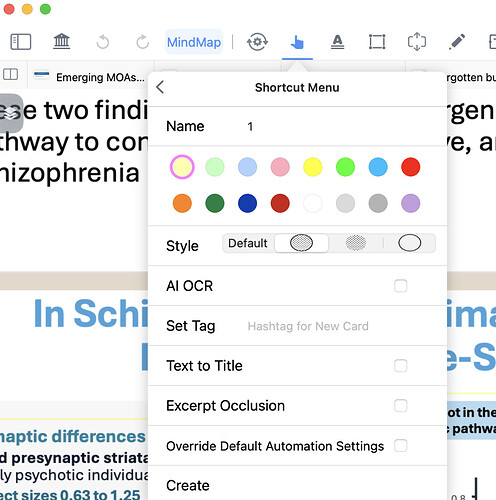Open the library building icon
This screenshot has height=500, width=496.
point(62,42)
